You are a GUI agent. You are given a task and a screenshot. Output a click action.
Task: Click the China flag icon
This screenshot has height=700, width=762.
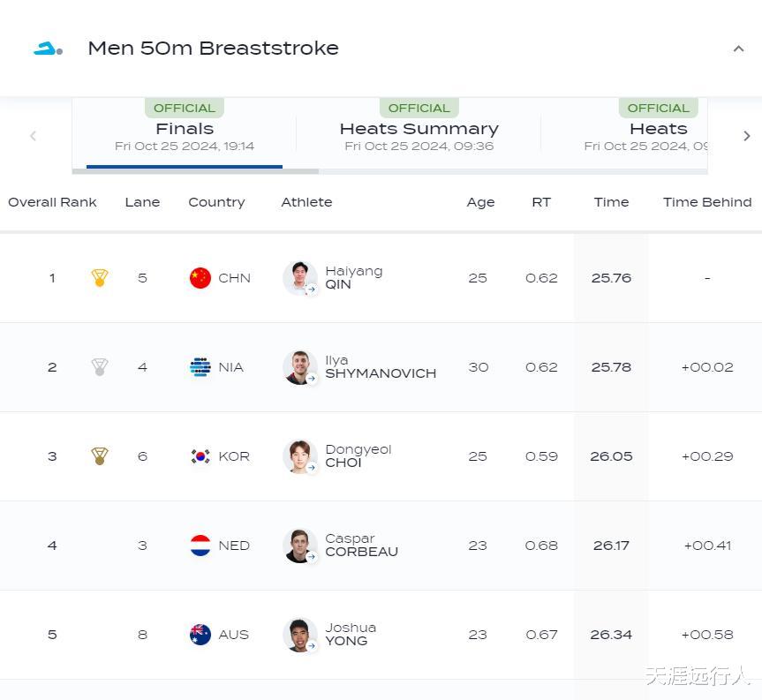tap(200, 278)
